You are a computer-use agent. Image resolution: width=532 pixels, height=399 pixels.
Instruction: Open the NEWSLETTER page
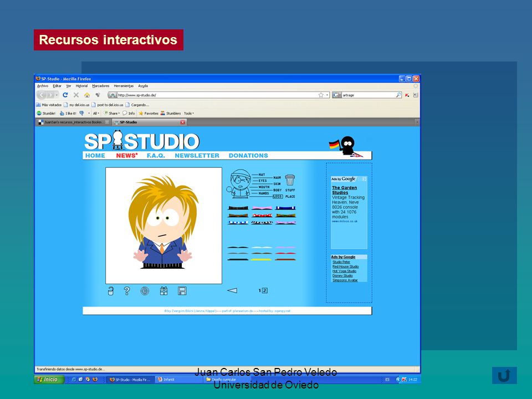click(x=197, y=155)
